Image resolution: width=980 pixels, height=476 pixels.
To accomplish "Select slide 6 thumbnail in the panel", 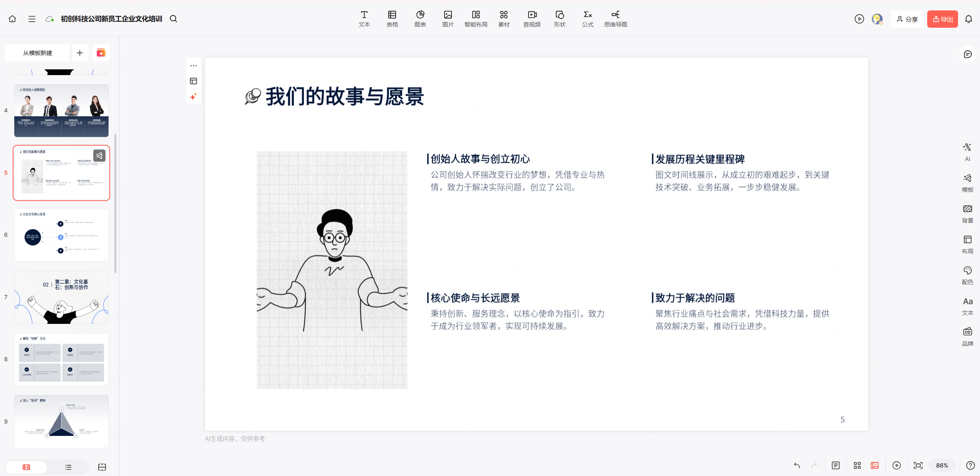I will (x=61, y=235).
